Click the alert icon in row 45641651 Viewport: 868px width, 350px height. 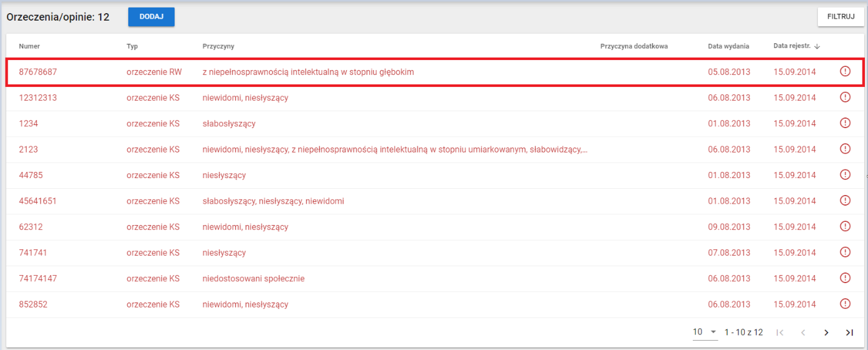pyautogui.click(x=845, y=201)
